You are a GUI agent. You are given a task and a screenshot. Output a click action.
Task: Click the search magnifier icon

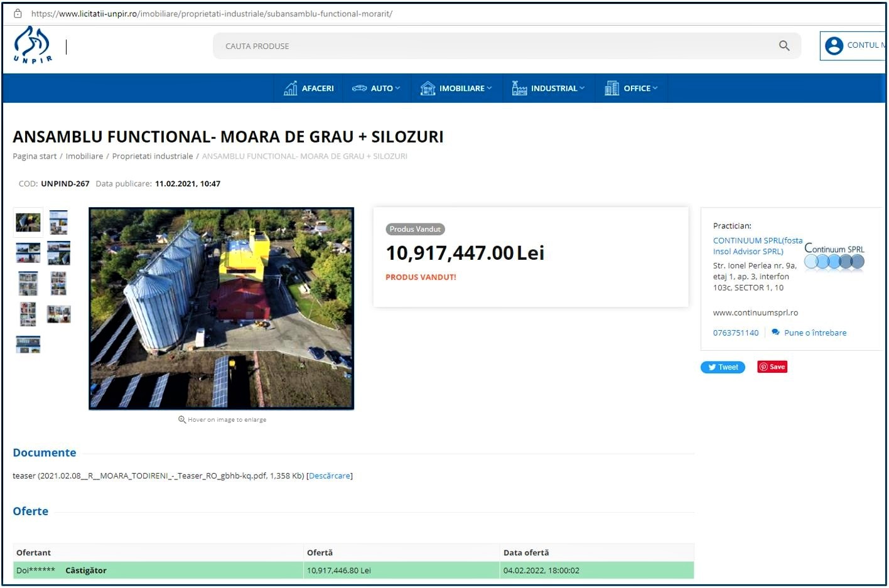point(784,46)
